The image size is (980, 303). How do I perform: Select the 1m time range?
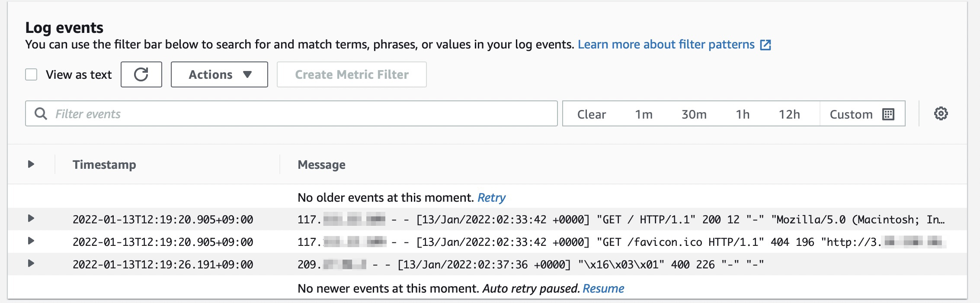644,114
